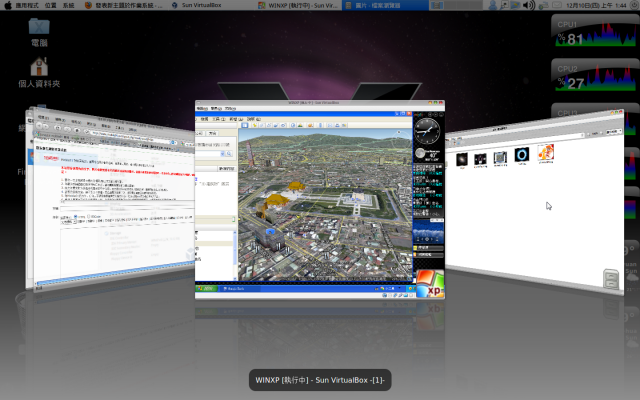Screen dimensions: 640x400
Task: Click the clock showing 12月10日 上午 1:44
Action: [x=596, y=5]
